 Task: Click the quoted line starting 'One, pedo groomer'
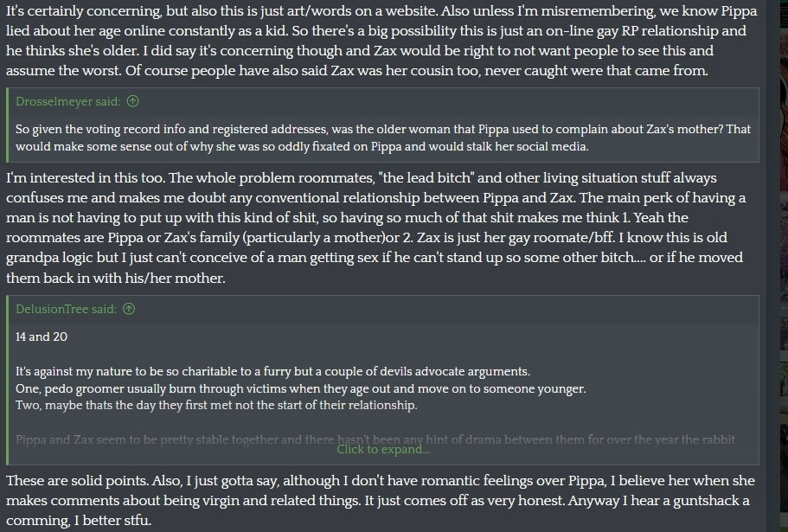300,388
